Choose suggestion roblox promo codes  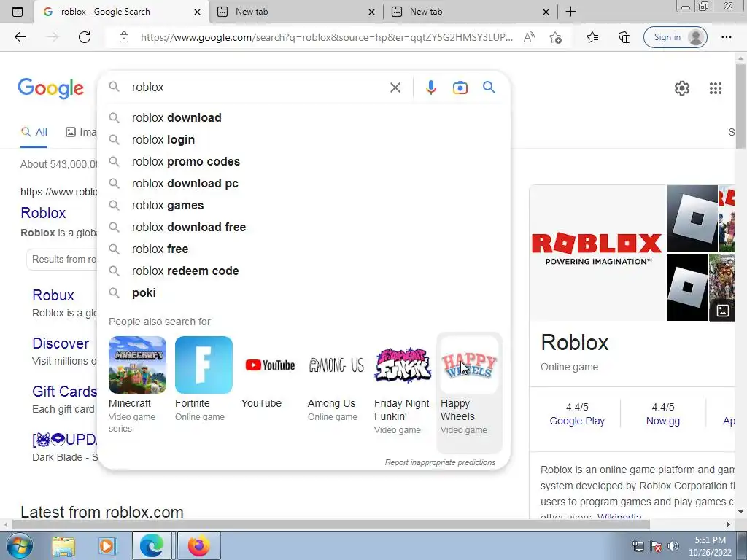pyautogui.click(x=303, y=161)
